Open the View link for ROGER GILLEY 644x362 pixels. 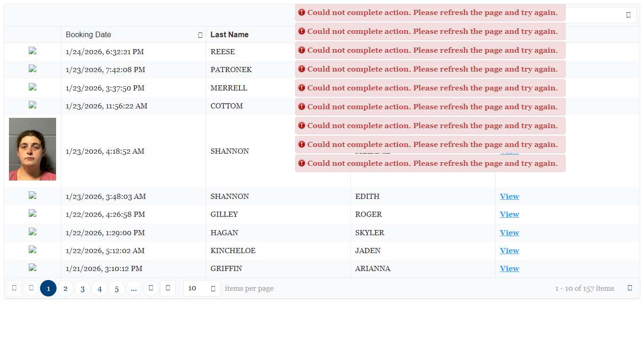[509, 214]
